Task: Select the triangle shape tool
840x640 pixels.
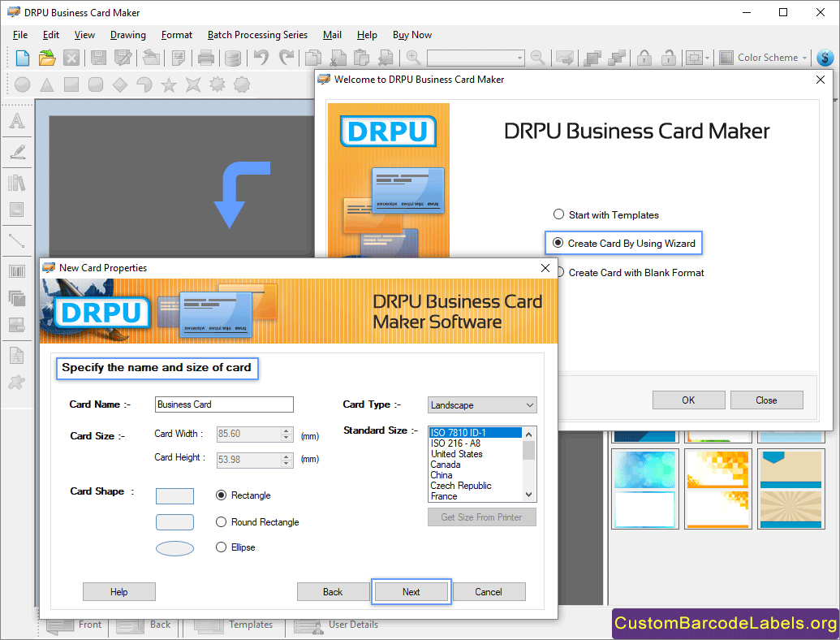Action: click(x=47, y=84)
